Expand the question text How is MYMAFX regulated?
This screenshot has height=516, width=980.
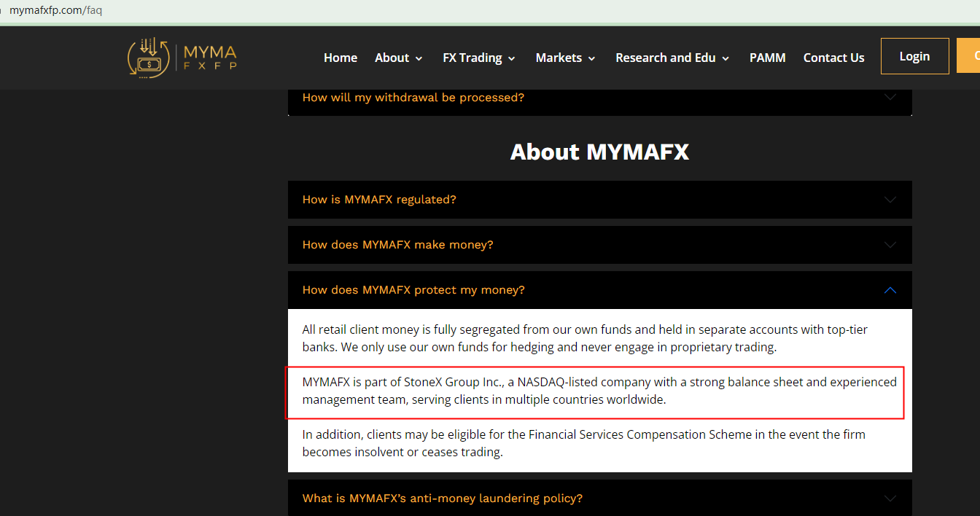pos(379,200)
